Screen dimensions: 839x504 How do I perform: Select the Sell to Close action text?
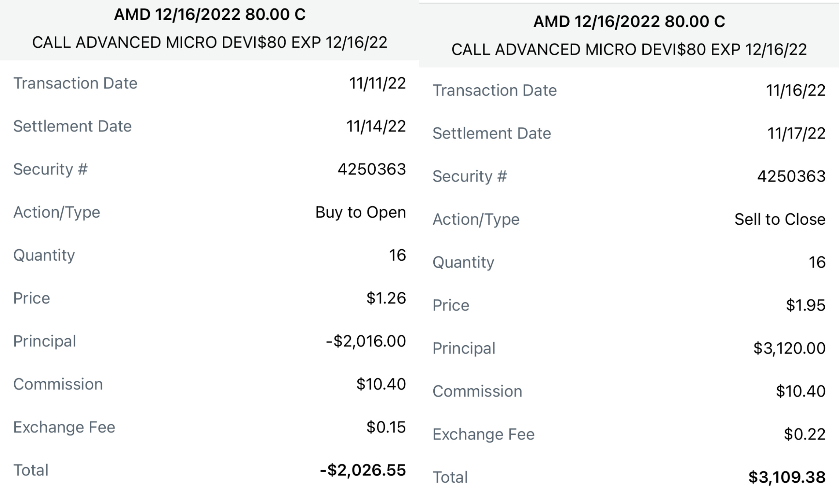(x=780, y=219)
